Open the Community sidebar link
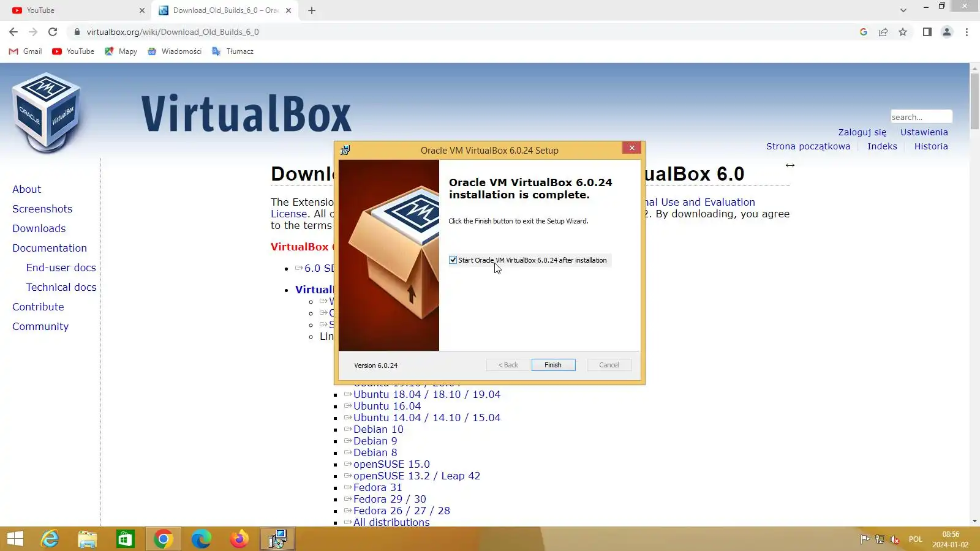980x551 pixels. click(40, 327)
